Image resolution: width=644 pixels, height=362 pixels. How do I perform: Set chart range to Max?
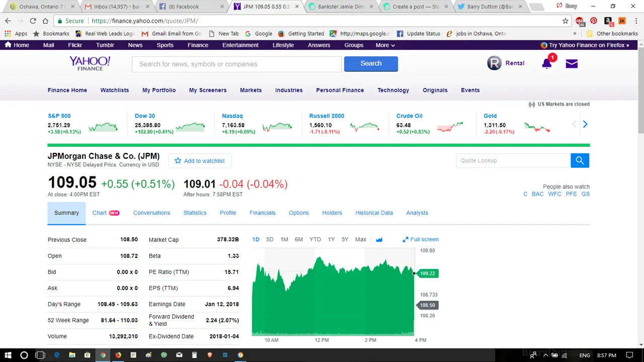tap(361, 240)
